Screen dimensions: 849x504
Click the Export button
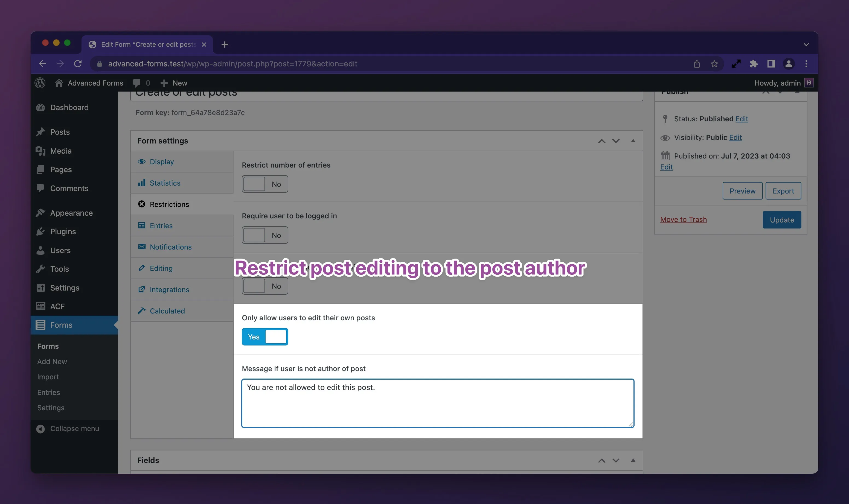tap(783, 191)
